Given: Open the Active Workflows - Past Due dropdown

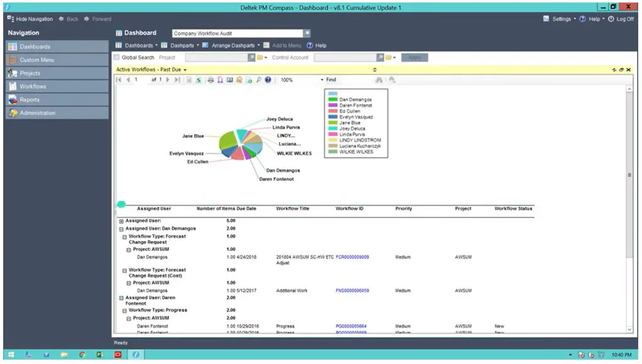Looking at the screenshot, I should click(185, 70).
